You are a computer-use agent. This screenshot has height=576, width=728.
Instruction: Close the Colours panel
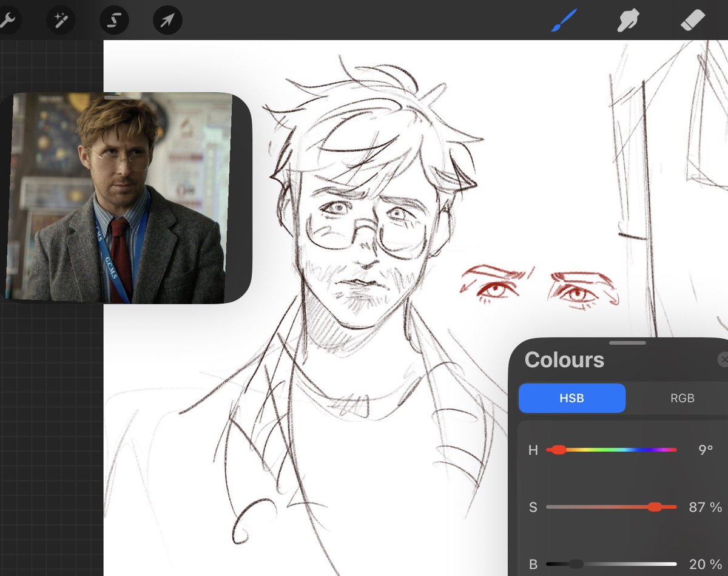coord(723,359)
